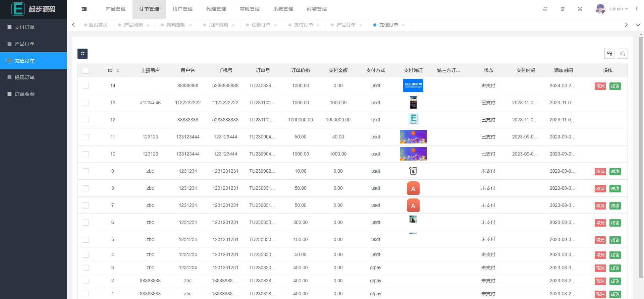
Task: Click 成功 button for order 9
Action: 615,172
